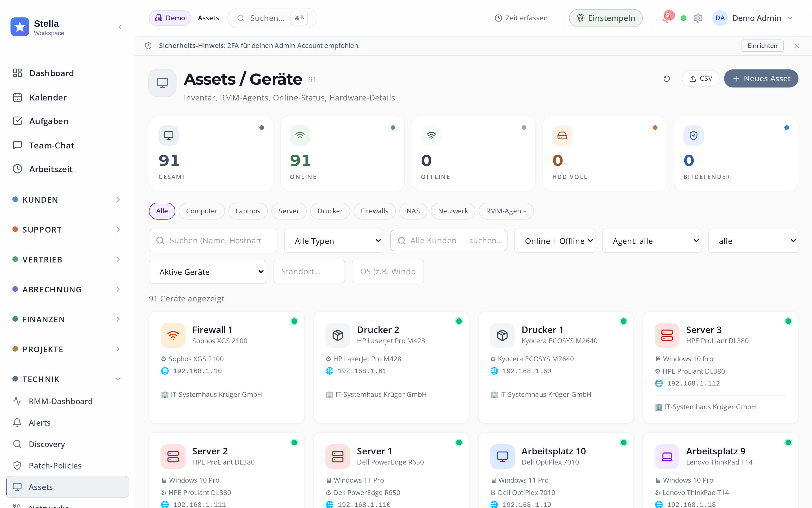Screen dimensions: 812x508
Task: Click the Server 2 device icon
Action: 173,456
